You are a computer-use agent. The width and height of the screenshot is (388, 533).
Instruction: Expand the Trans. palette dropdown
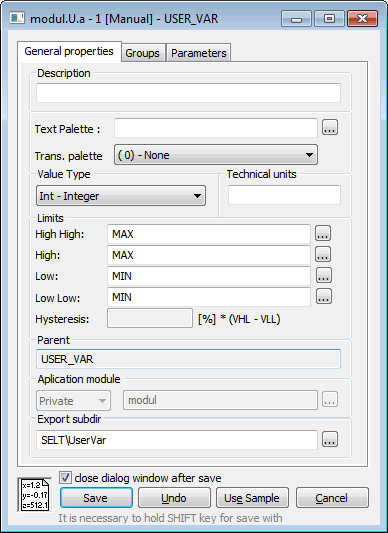[x=216, y=155]
